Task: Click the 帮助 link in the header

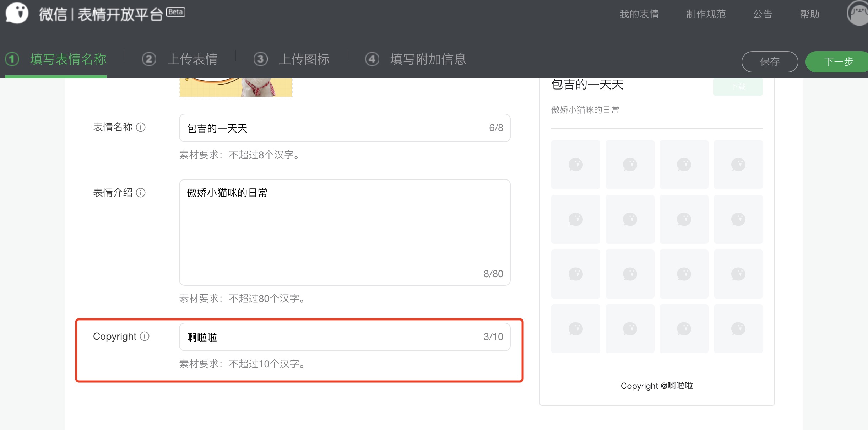Action: coord(809,14)
